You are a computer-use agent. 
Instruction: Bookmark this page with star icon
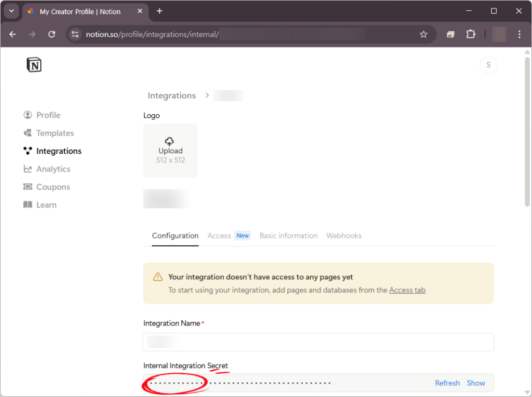[x=423, y=34]
